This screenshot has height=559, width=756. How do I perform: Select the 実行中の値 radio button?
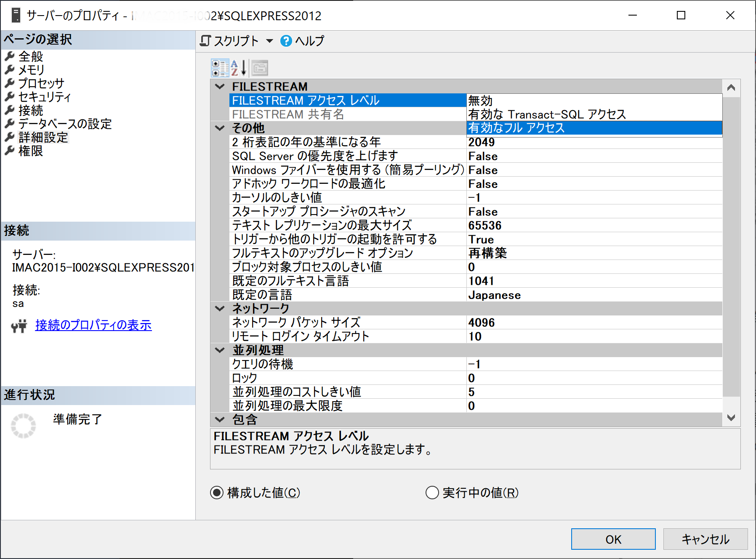point(432,493)
